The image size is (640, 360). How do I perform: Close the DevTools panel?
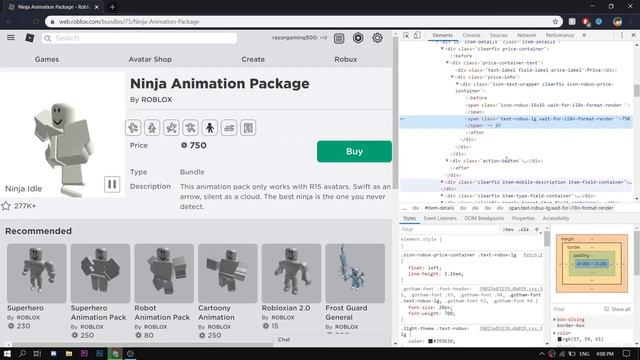pos(633,36)
